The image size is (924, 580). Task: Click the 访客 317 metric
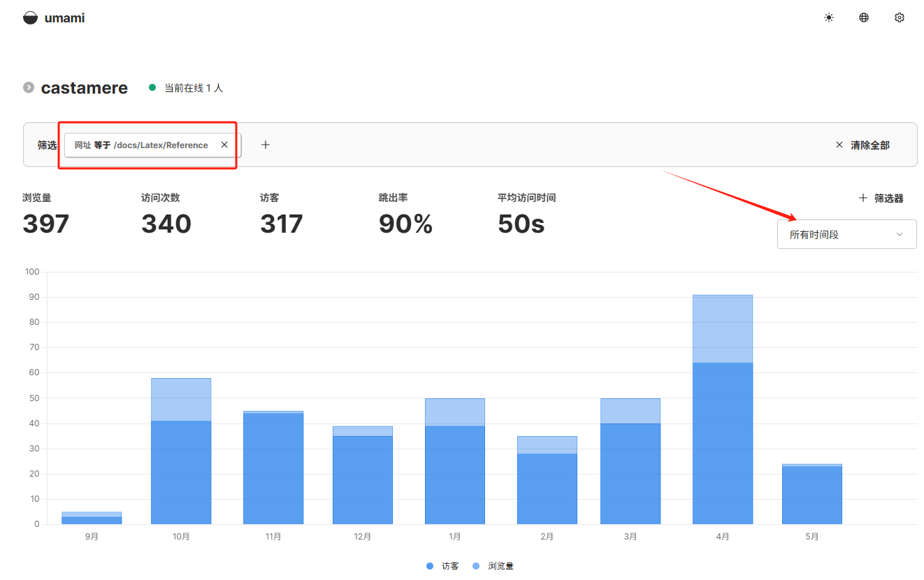click(282, 215)
